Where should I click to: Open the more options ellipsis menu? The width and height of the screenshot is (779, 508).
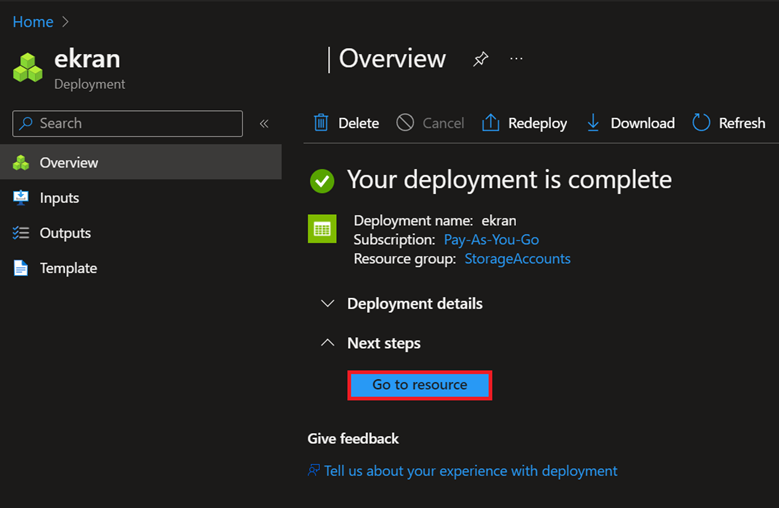[x=516, y=59]
